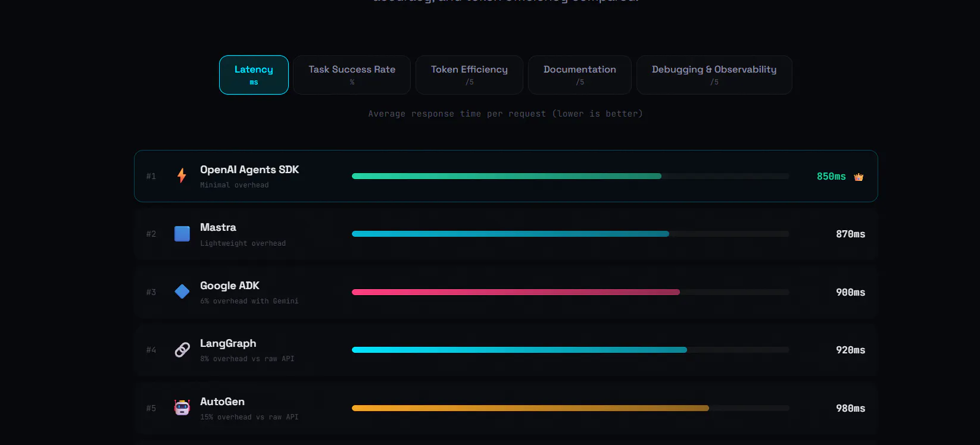980x445 pixels.
Task: Switch to Debugging & Observability tab
Action: pos(714,75)
